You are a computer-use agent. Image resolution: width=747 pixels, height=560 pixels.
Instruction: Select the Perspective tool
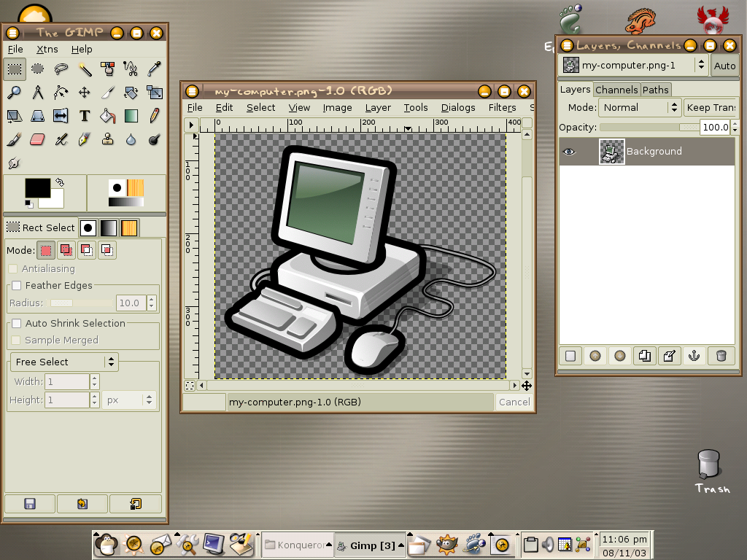click(38, 116)
